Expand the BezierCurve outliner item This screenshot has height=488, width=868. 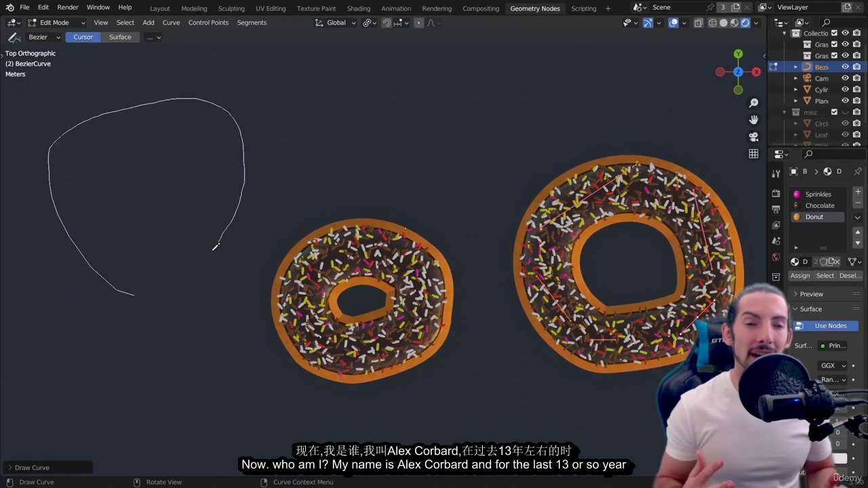coord(795,67)
